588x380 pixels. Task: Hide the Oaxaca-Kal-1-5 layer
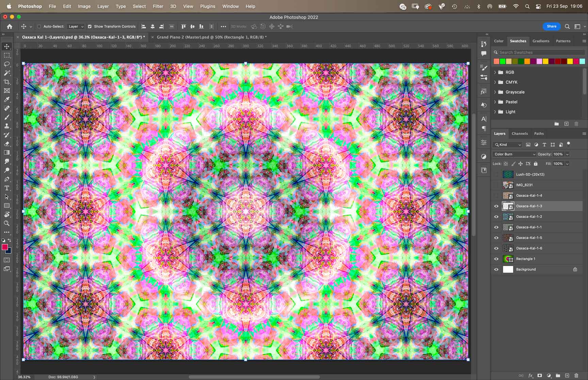496,238
